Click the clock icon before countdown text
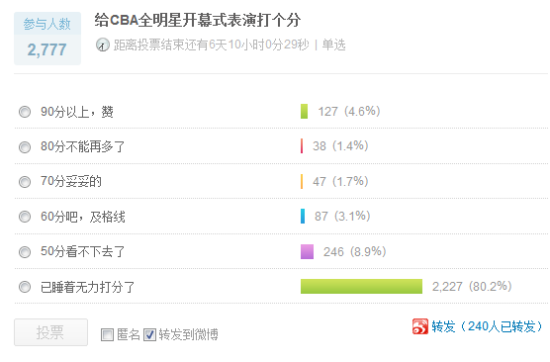550x362 pixels. (x=102, y=45)
